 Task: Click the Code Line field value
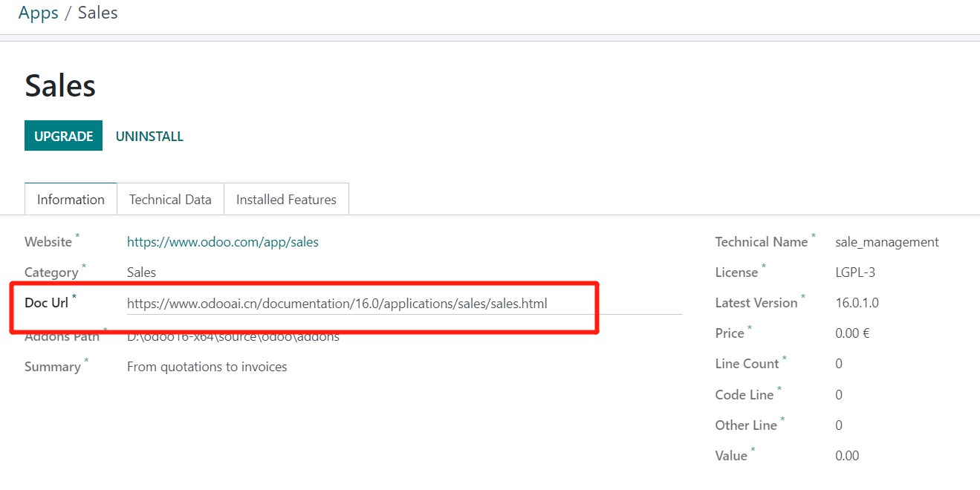[839, 395]
